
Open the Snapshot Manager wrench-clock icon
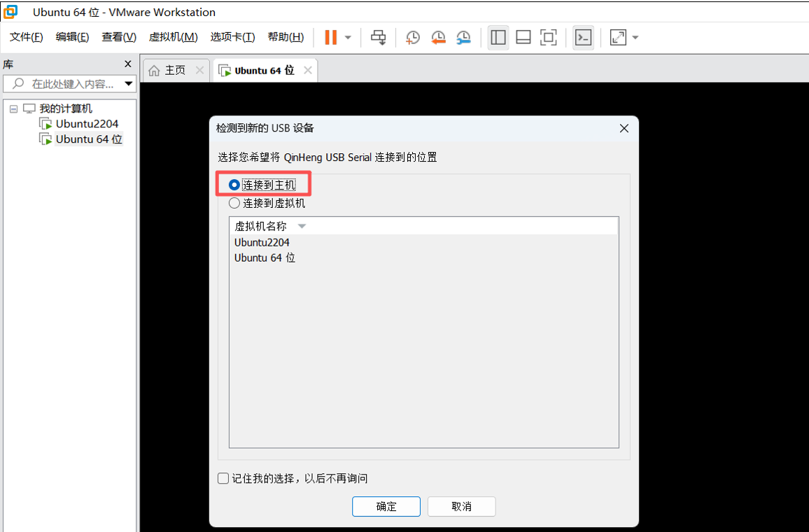(x=463, y=37)
